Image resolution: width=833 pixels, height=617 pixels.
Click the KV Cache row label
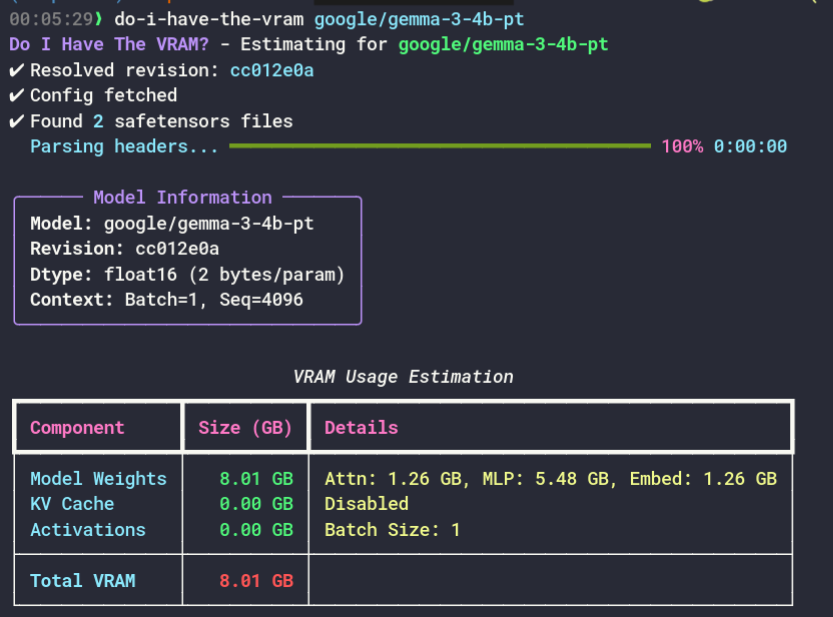tap(72, 504)
